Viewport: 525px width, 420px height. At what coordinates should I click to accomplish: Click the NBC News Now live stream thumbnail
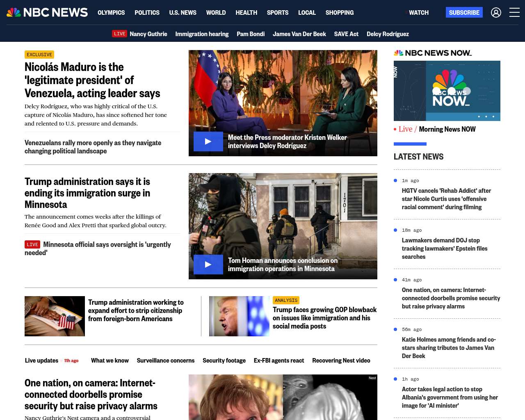pyautogui.click(x=447, y=91)
